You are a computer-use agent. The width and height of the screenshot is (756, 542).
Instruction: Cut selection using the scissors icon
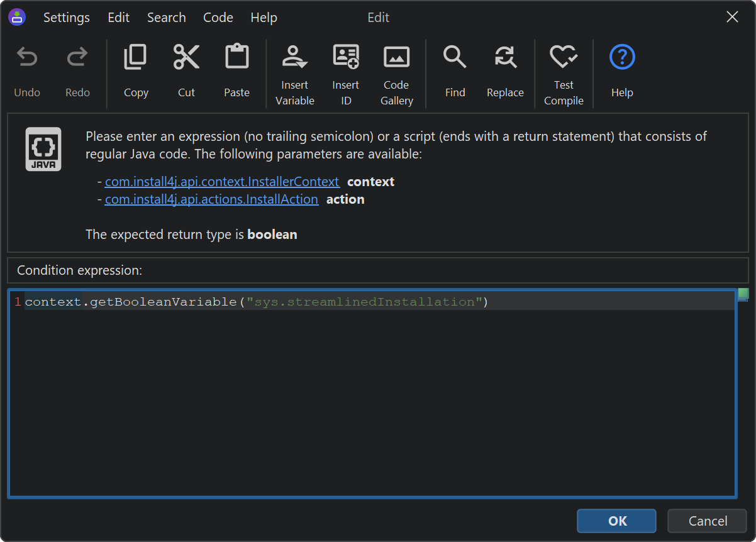tap(186, 58)
